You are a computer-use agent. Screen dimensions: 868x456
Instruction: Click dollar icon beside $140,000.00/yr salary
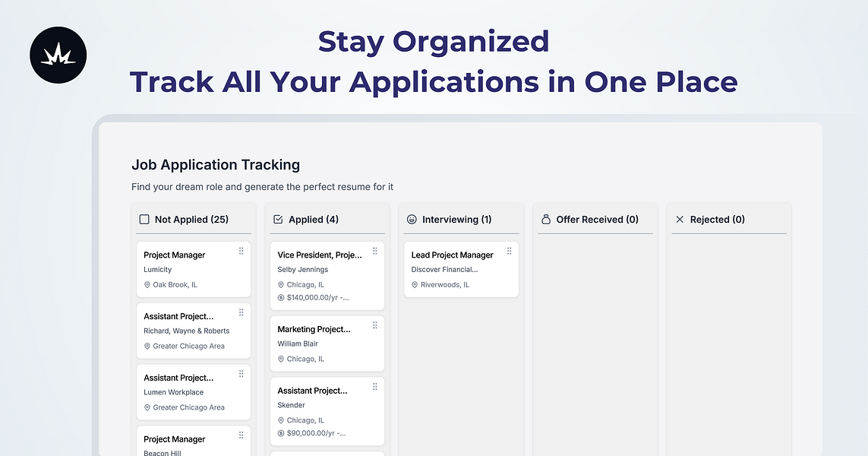click(281, 297)
